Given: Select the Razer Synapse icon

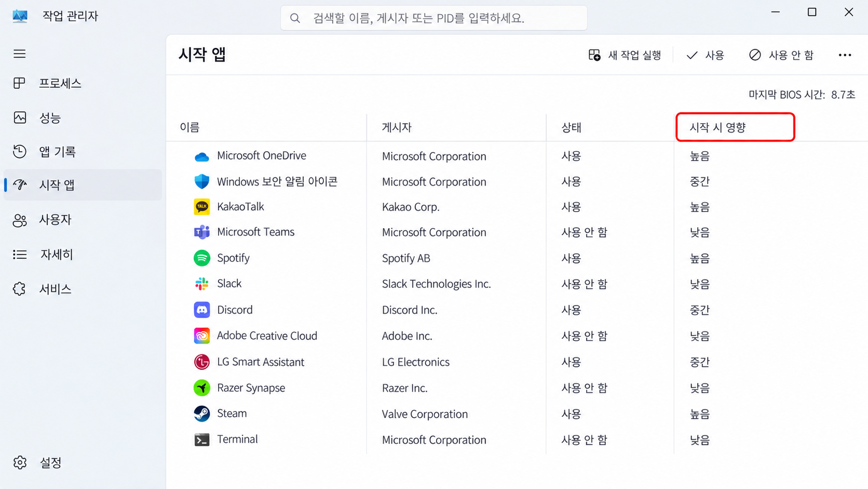Looking at the screenshot, I should coord(202,388).
